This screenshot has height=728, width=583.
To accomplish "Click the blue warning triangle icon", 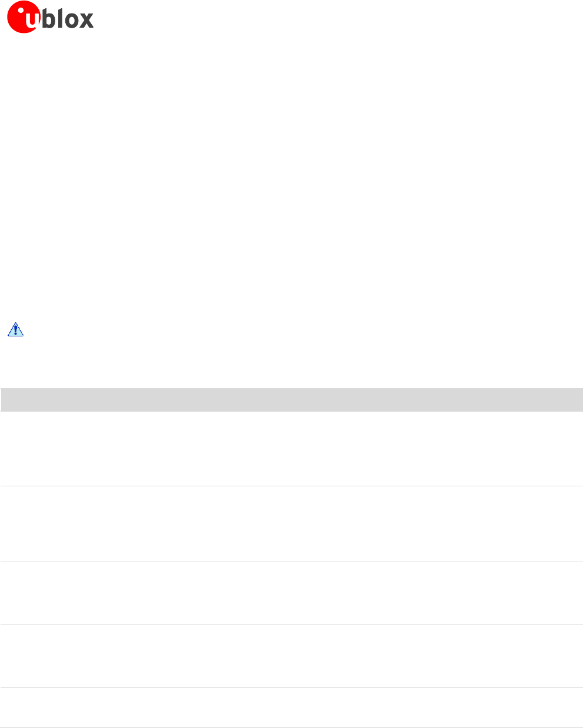I will pos(15,329).
